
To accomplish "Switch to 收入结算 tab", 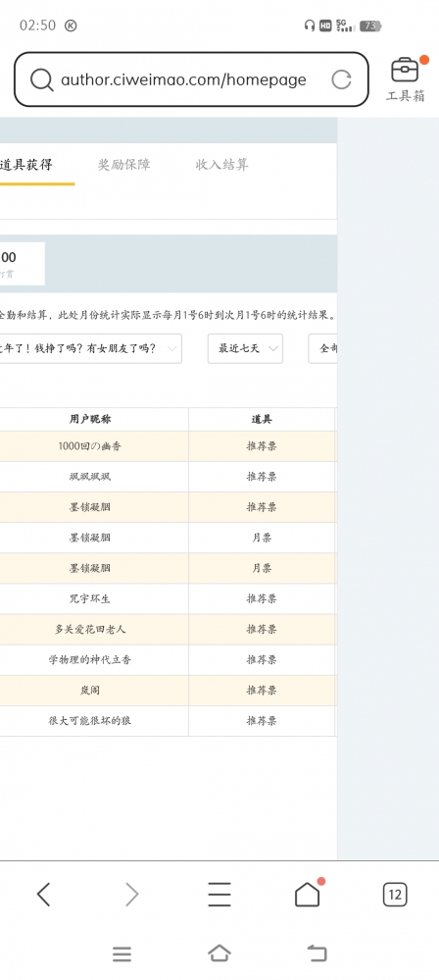I will pyautogui.click(x=221, y=165).
